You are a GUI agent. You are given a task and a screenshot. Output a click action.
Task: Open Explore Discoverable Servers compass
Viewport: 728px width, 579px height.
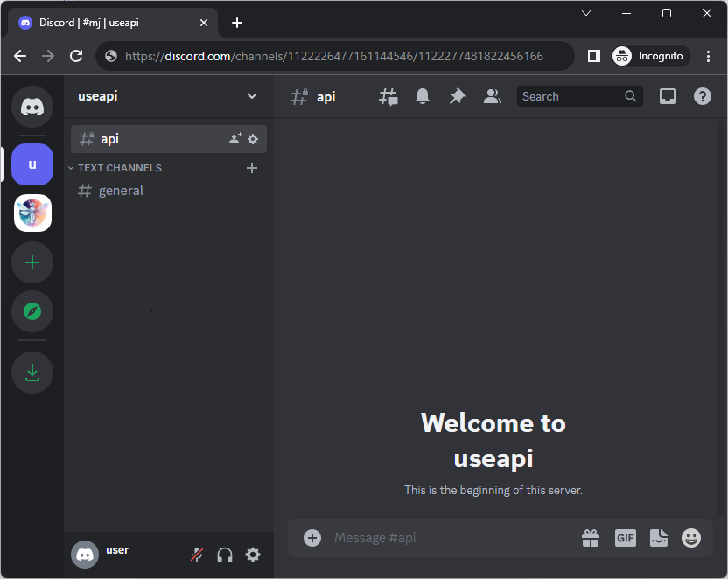click(x=32, y=311)
